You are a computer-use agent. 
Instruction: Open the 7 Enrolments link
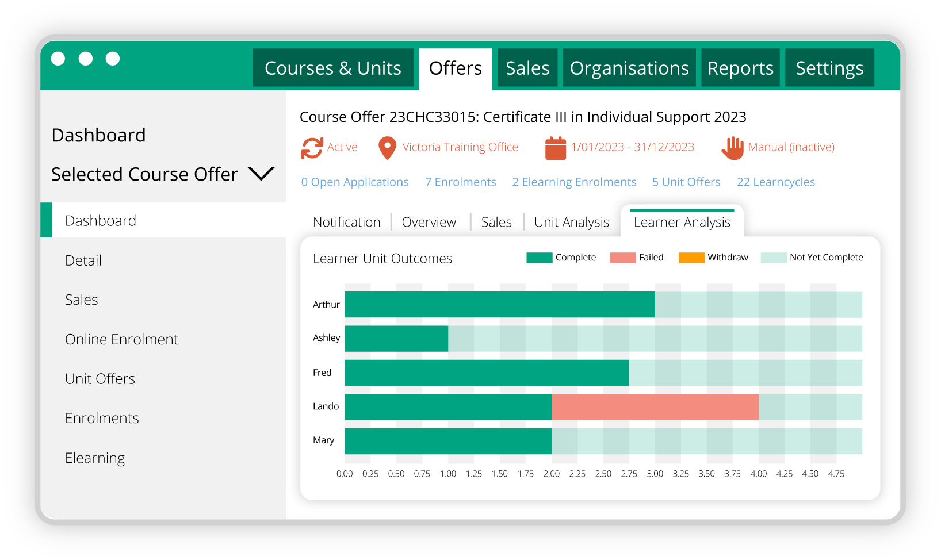click(x=461, y=182)
